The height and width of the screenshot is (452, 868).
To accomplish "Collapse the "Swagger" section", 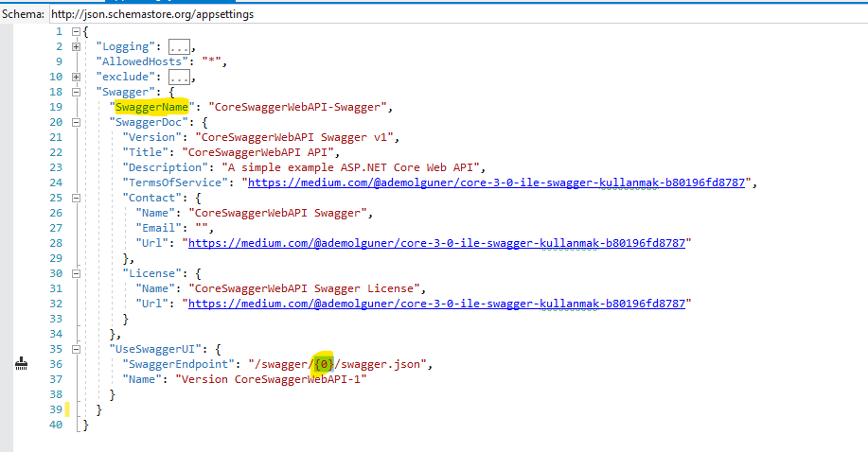I will click(77, 92).
